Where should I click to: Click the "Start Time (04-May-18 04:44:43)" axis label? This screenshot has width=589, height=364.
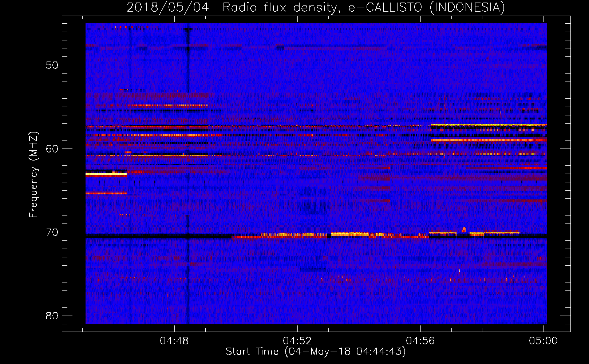[316, 352]
